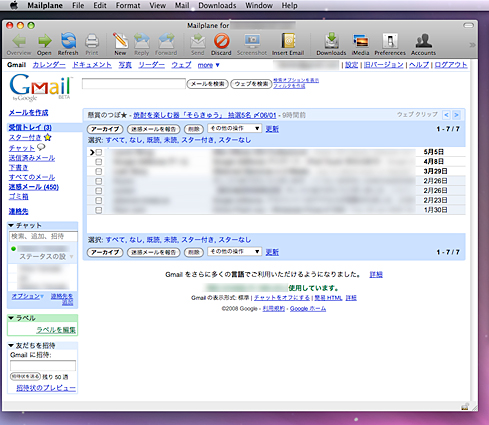This screenshot has width=489, height=425.
Task: Click the 招待状を送る button
Action: (x=25, y=376)
